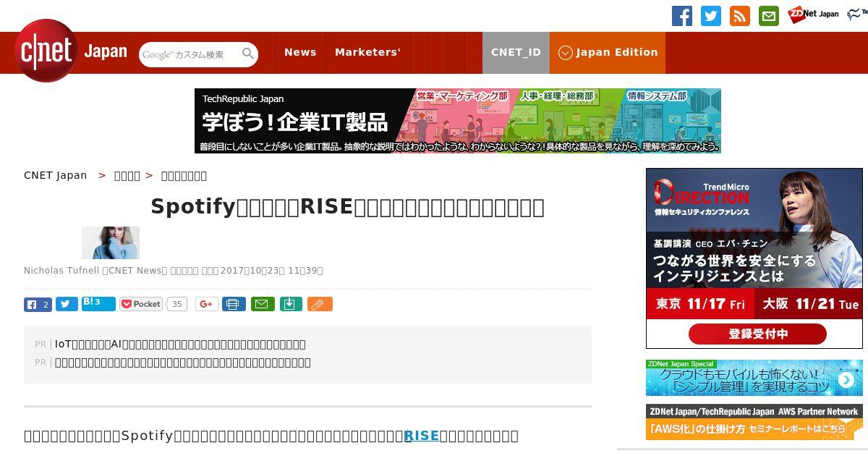Open the ZDNet Japan Special cloud banner
Image resolution: width=868 pixels, height=456 pixels.
[754, 378]
